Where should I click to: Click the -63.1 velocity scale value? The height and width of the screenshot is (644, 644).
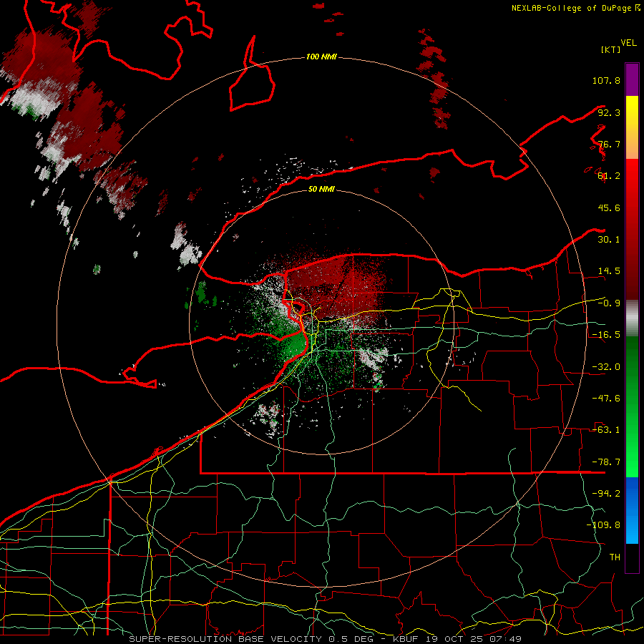pos(606,430)
